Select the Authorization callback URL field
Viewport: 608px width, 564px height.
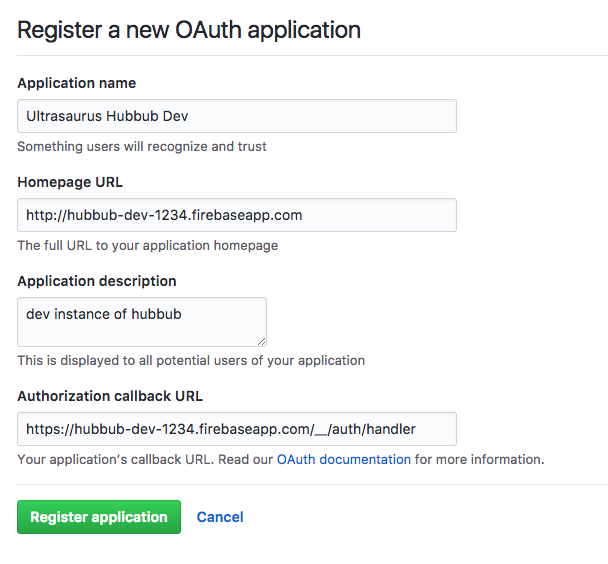click(237, 429)
